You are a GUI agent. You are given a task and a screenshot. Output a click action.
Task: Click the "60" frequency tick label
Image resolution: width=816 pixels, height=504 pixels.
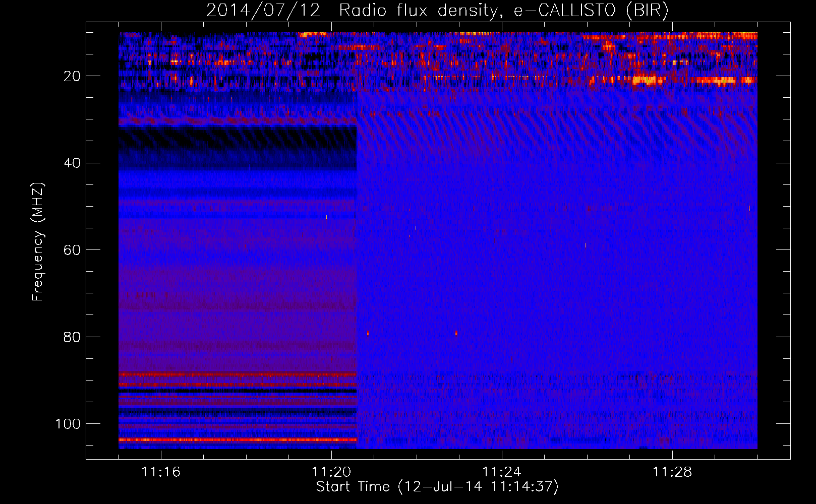[x=72, y=250]
